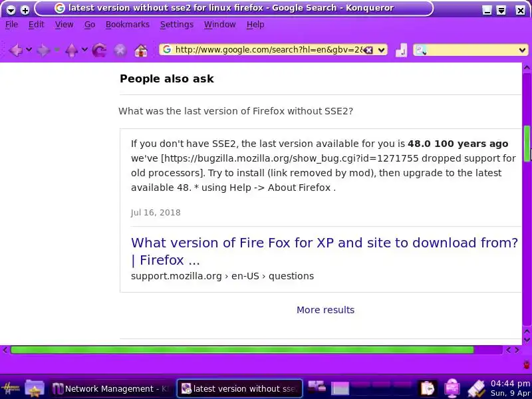The width and height of the screenshot is (532, 399).
Task: Click the 'Jul 16, 2018' date text
Action: (156, 213)
